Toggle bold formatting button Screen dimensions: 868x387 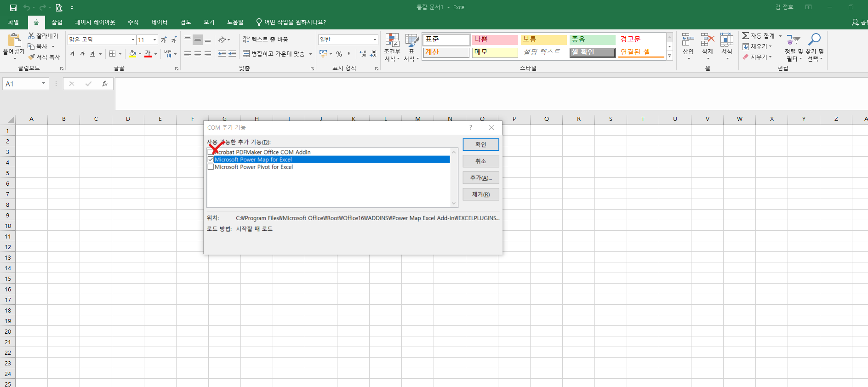point(73,54)
